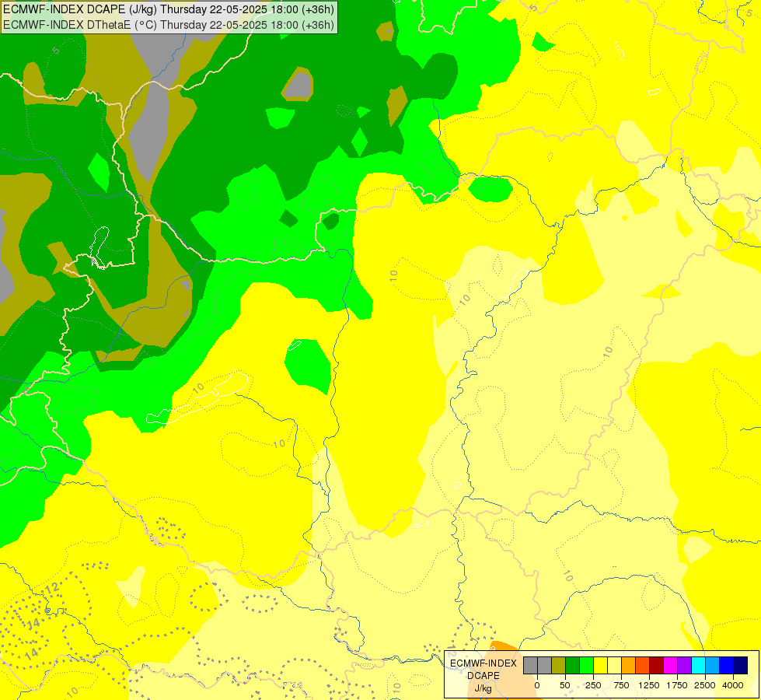Image resolution: width=761 pixels, height=700 pixels.
Task: Click the DCAPE label in the legend
Action: point(483,676)
